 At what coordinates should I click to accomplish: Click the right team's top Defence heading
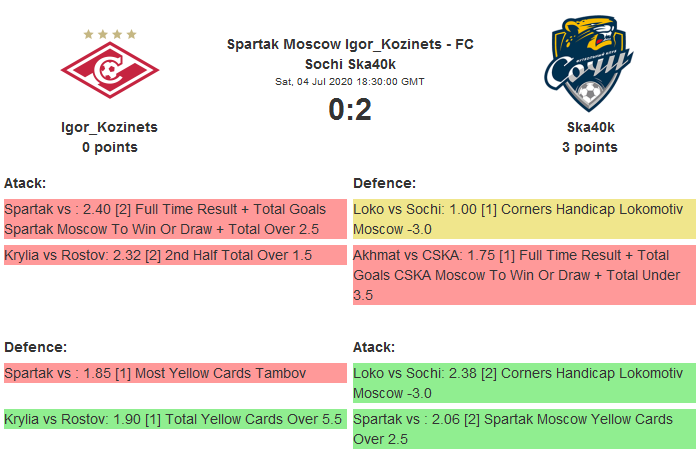385,183
